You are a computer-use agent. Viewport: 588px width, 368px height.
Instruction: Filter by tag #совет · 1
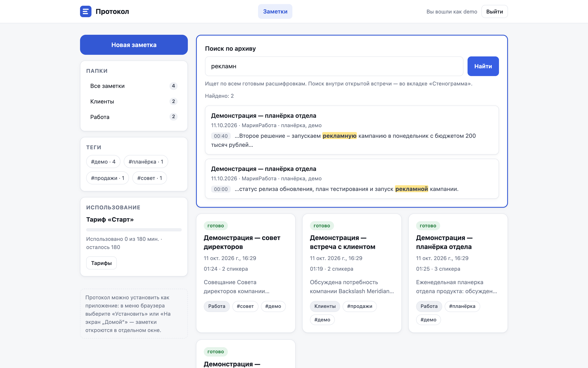click(x=149, y=178)
